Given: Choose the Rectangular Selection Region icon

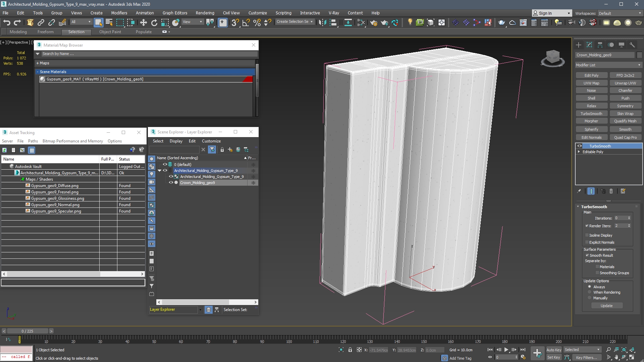Looking at the screenshot, I should (x=120, y=22).
